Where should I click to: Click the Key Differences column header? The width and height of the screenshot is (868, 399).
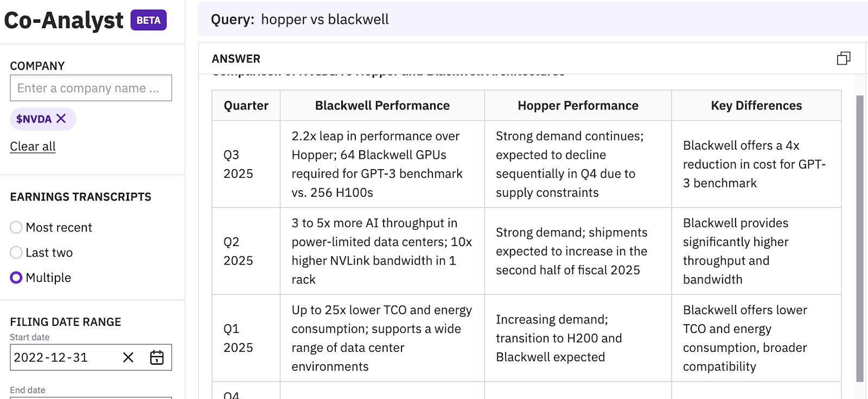756,106
